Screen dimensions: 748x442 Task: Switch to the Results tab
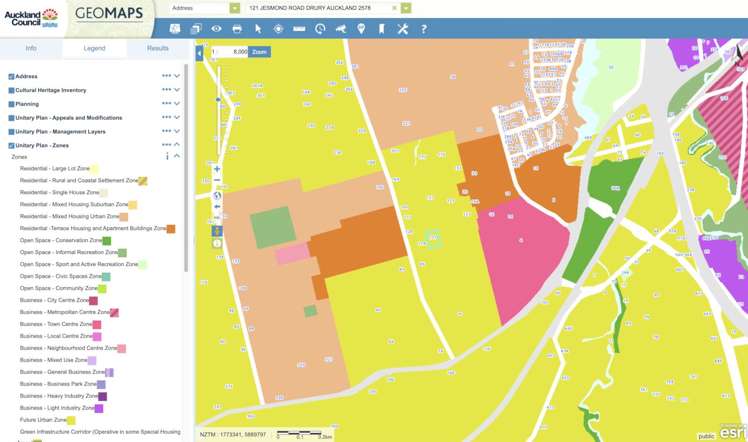[158, 47]
